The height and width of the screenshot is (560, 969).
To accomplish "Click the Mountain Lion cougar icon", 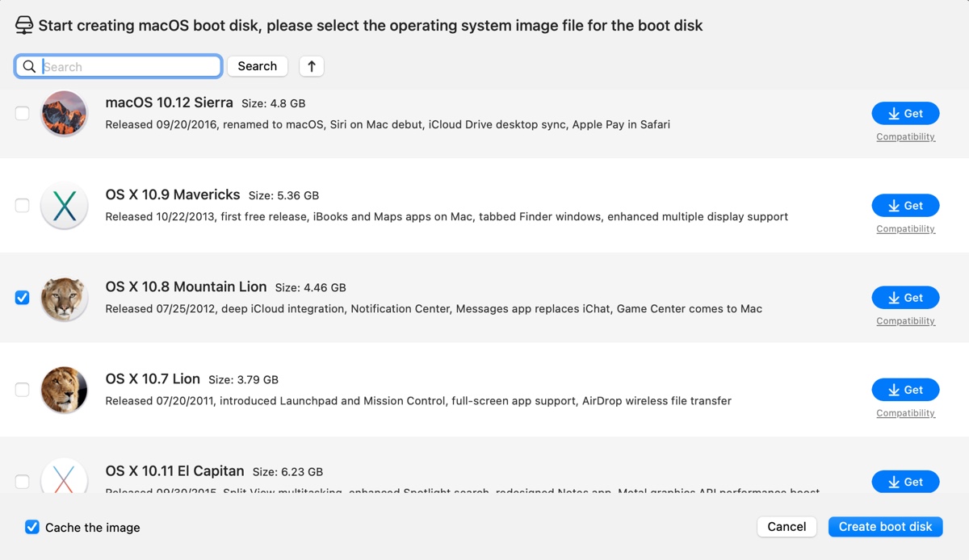I will [64, 298].
